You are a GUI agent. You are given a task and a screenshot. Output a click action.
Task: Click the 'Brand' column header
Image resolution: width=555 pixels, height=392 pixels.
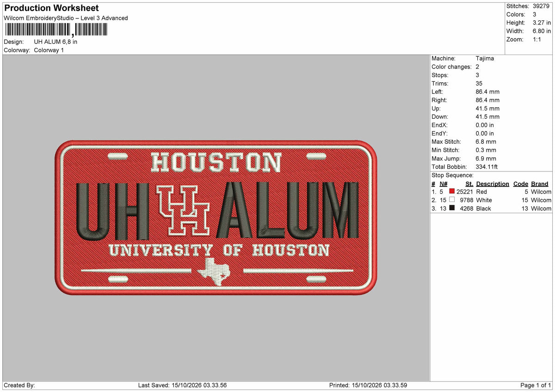(x=540, y=184)
